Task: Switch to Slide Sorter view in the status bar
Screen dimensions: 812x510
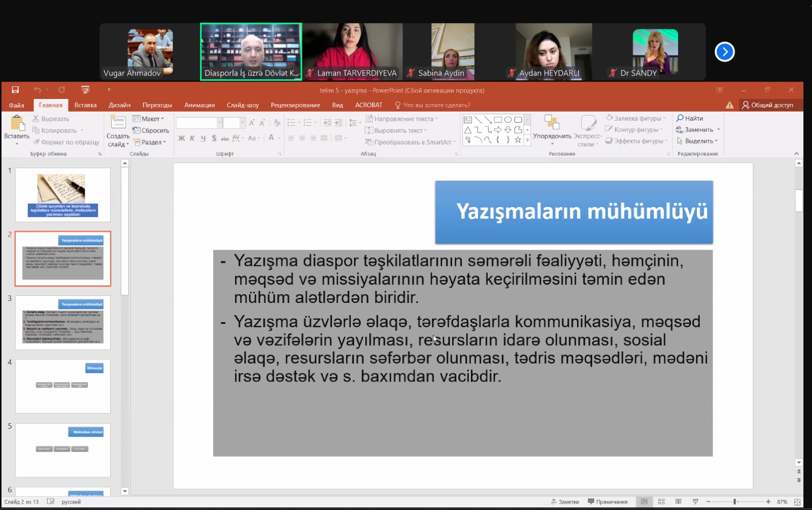Action: 661,501
